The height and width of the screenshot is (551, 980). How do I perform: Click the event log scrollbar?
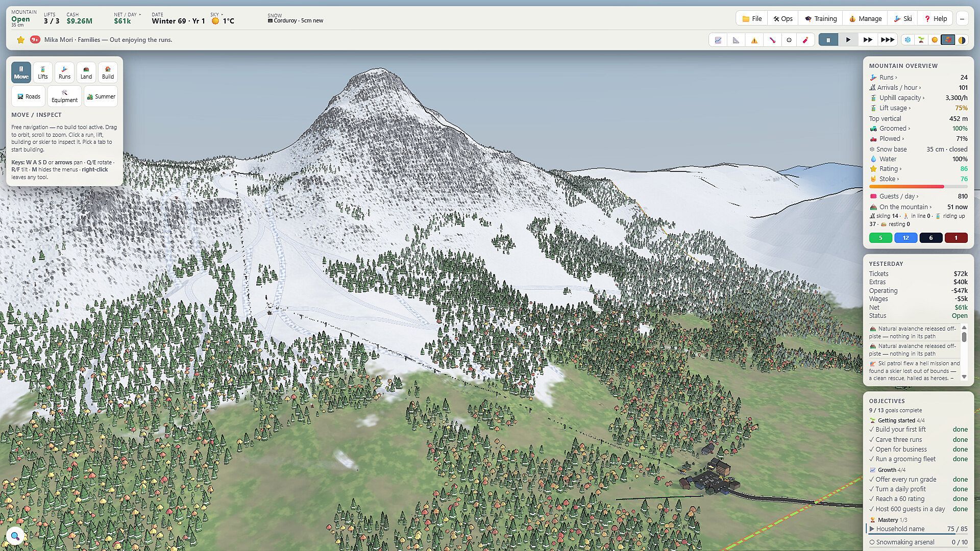point(964,353)
